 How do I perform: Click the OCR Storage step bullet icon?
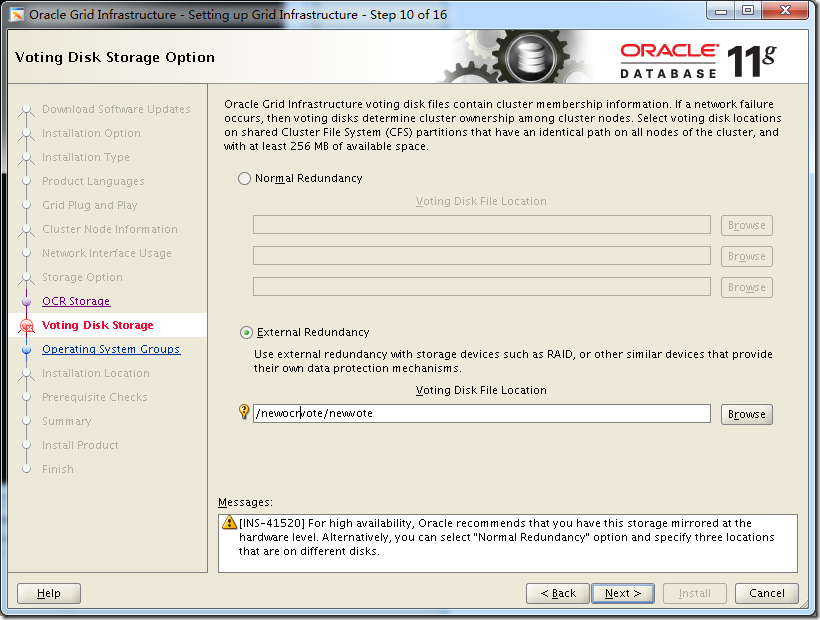tap(27, 302)
